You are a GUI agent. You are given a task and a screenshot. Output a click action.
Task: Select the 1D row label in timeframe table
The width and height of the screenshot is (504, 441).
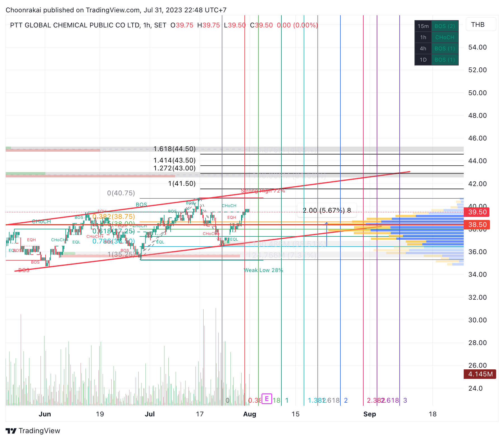[x=423, y=60]
